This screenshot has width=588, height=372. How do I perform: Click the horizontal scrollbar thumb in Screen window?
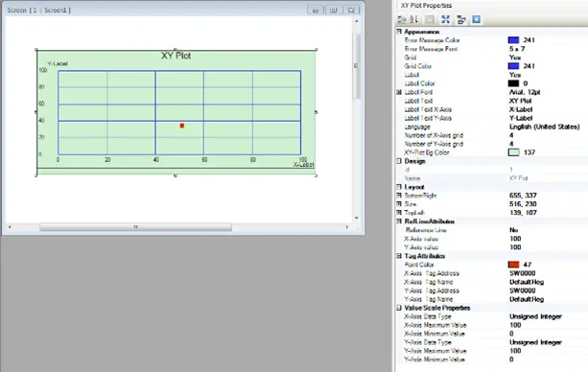pos(135,227)
